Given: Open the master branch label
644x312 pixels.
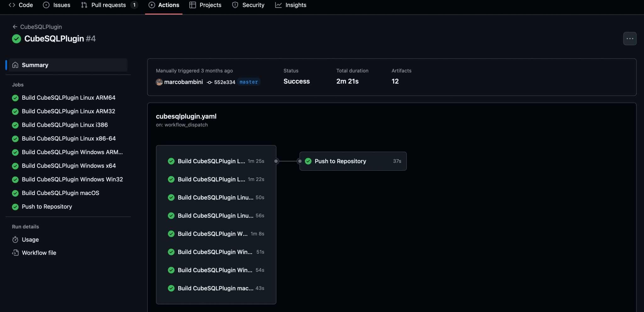Looking at the screenshot, I should click(249, 82).
